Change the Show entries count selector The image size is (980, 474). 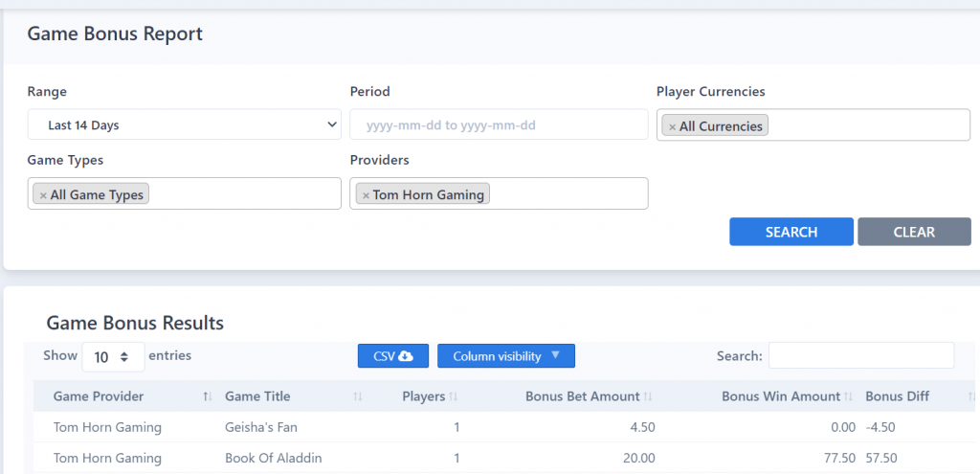[x=113, y=357]
